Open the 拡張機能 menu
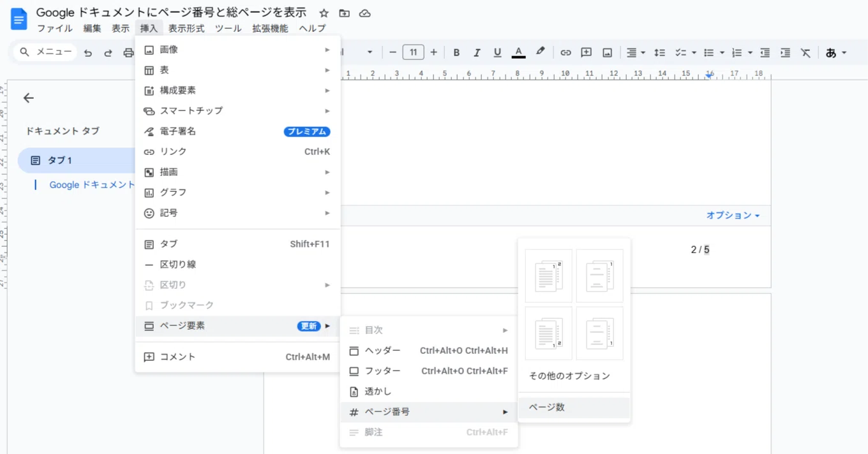Image resolution: width=868 pixels, height=454 pixels. point(270,28)
